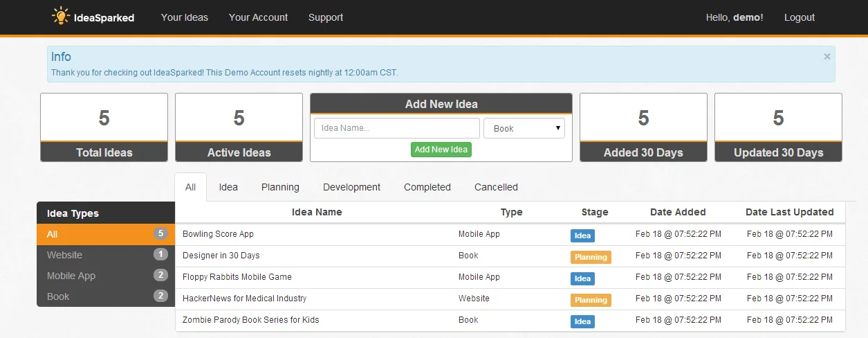Select the All stage tab
Image resolution: width=868 pixels, height=338 pixels.
pyautogui.click(x=191, y=187)
